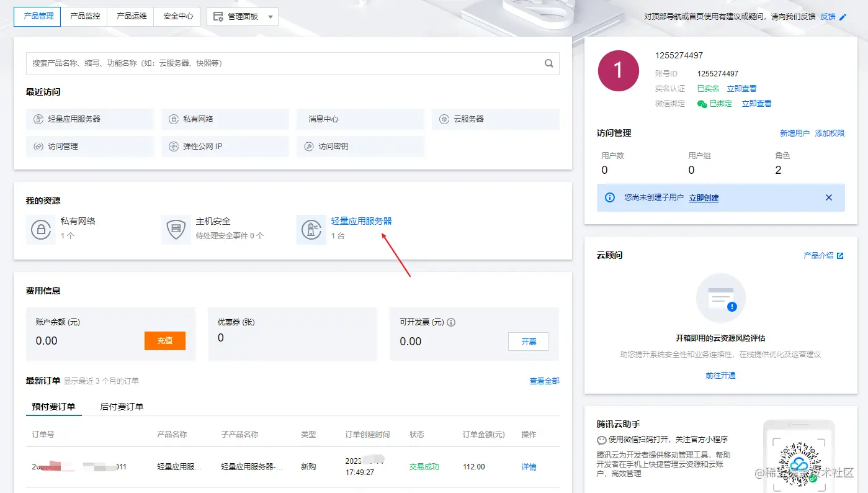Open the 轻量应用服务器 link in 我的资源

pyautogui.click(x=362, y=221)
